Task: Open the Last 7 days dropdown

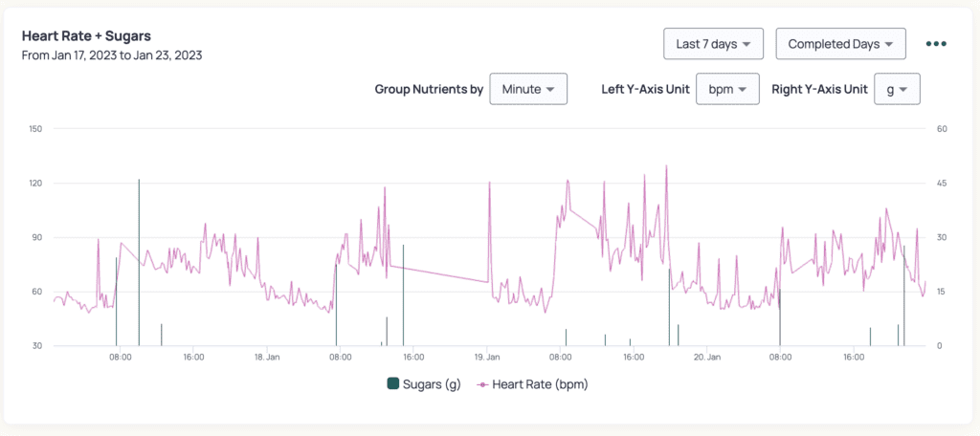Action: click(713, 44)
